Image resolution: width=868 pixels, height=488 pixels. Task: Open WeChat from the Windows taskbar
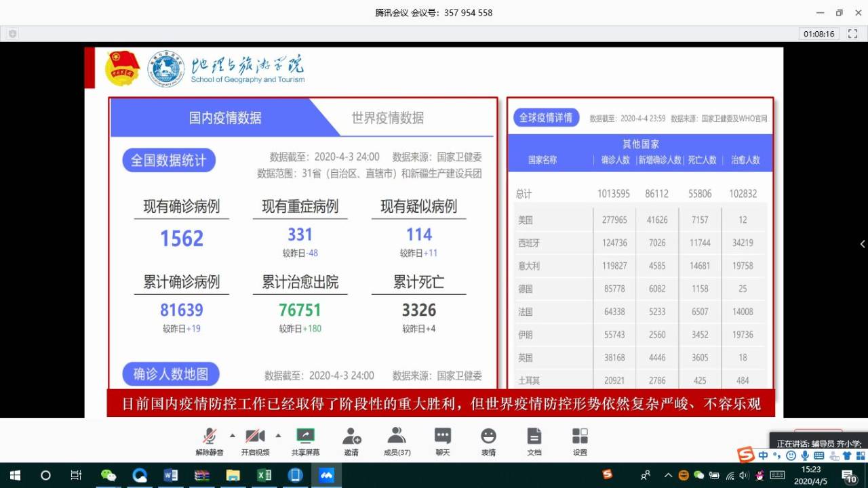pyautogui.click(x=108, y=475)
